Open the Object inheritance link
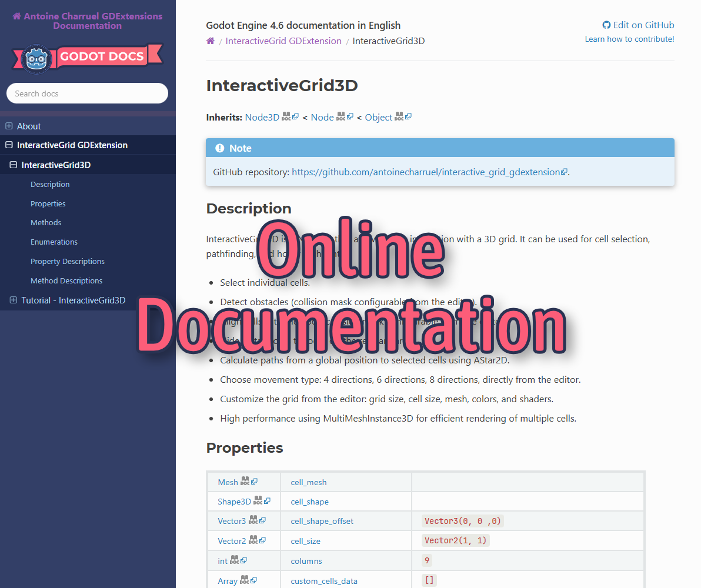 [378, 117]
